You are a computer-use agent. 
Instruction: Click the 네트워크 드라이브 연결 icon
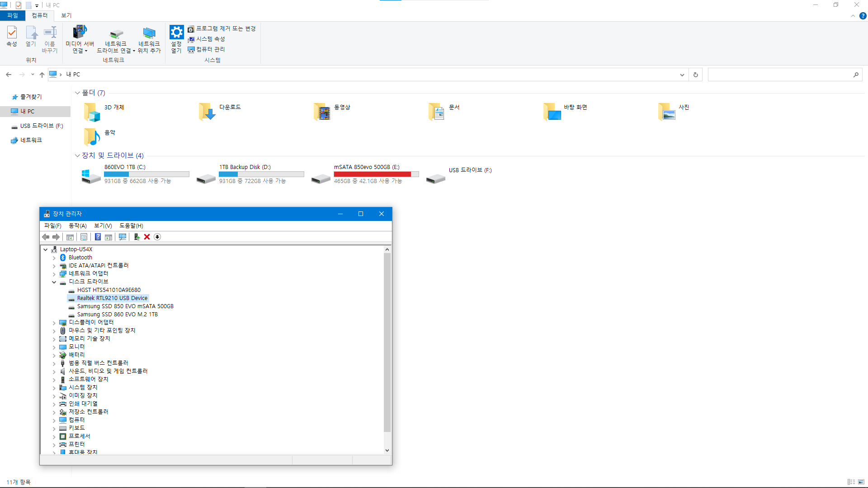pyautogui.click(x=116, y=39)
